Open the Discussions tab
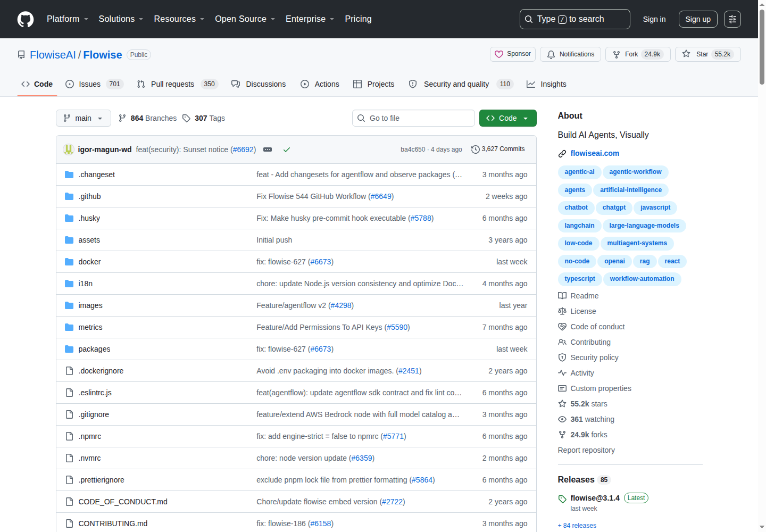Image resolution: width=766 pixels, height=532 pixels. (x=259, y=84)
